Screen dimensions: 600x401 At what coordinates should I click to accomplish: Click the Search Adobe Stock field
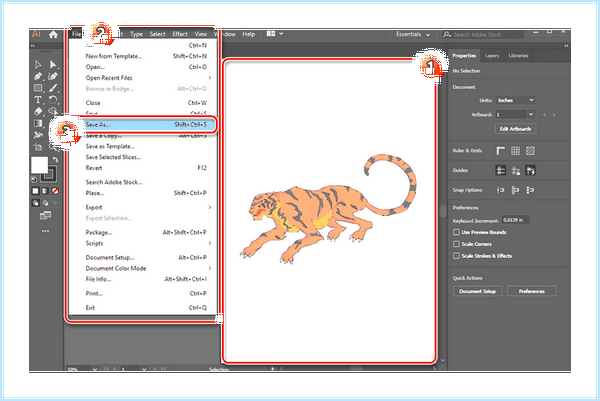[x=483, y=34]
